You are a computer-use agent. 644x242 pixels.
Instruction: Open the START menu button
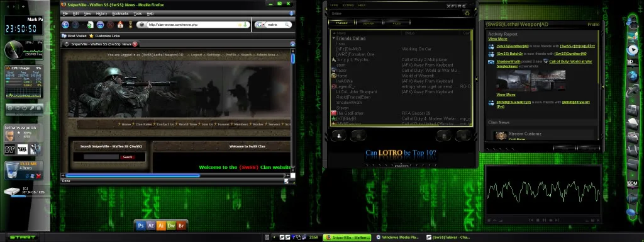(x=23, y=238)
